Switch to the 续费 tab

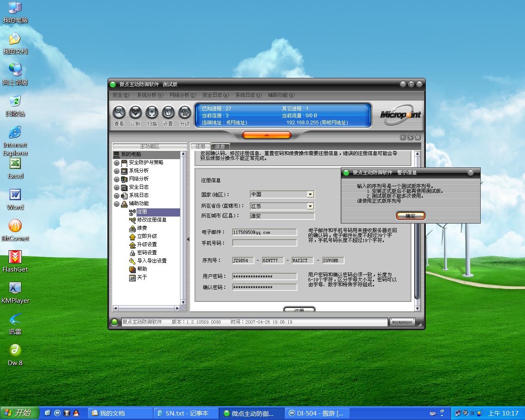tap(220, 146)
